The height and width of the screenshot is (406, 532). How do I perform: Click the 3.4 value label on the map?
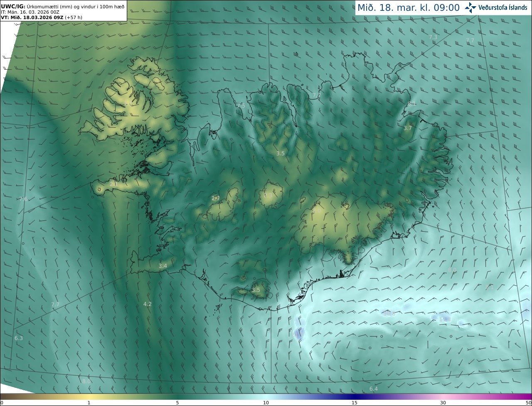tap(163, 266)
